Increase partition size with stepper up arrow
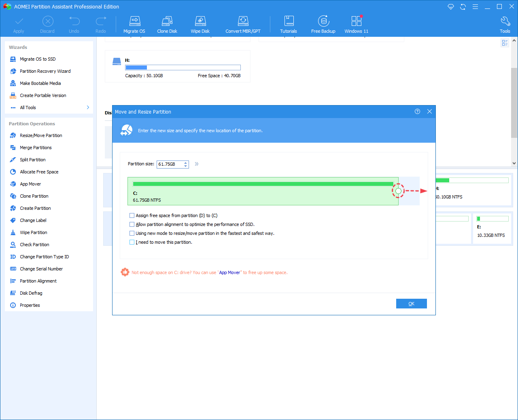 186,163
